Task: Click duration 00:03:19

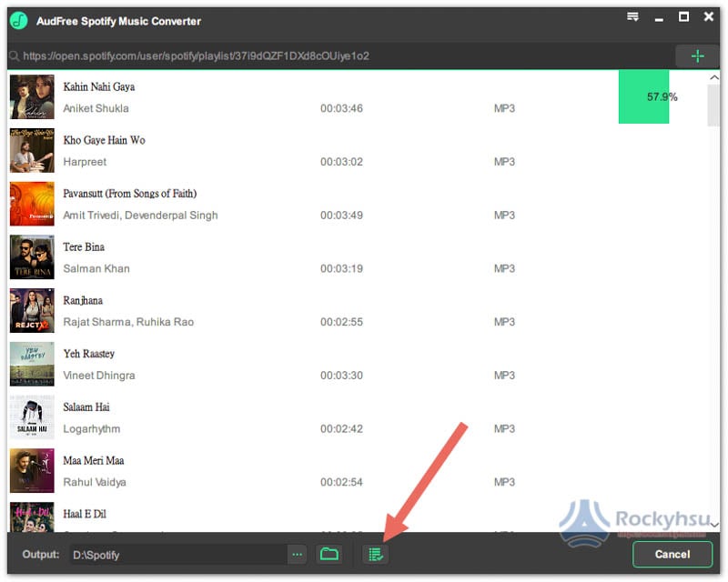Action: 342,268
